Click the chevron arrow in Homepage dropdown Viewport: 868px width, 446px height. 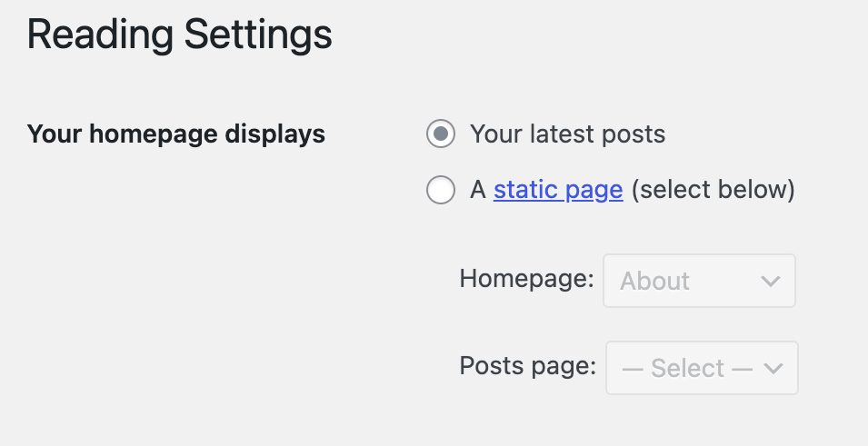[x=770, y=281]
